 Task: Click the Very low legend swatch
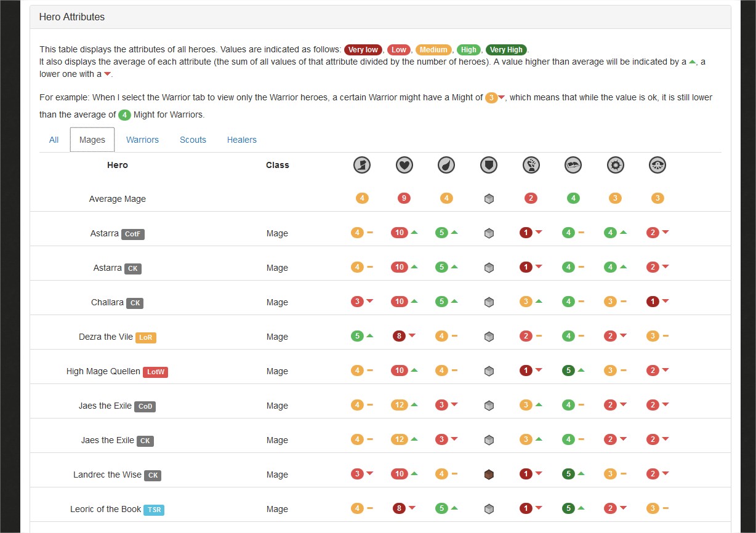[363, 50]
